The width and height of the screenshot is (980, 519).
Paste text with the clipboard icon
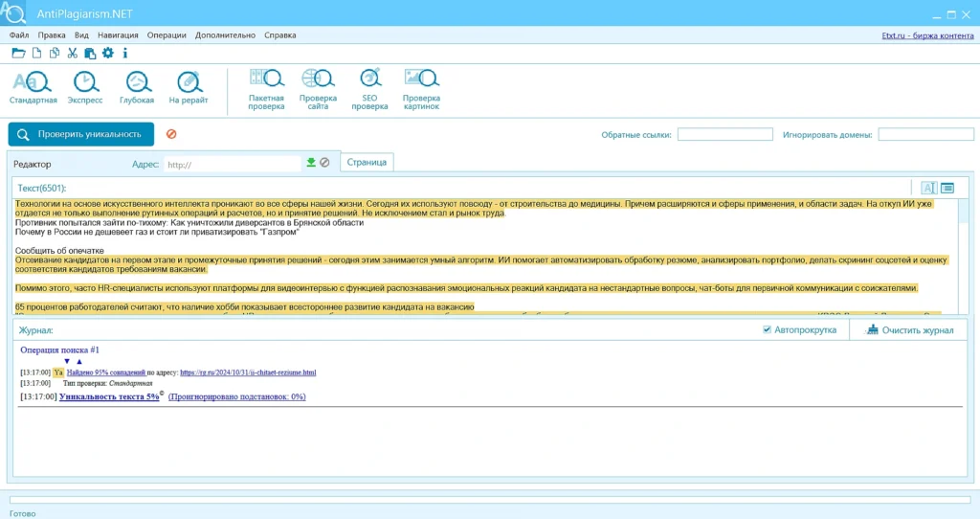pos(90,54)
